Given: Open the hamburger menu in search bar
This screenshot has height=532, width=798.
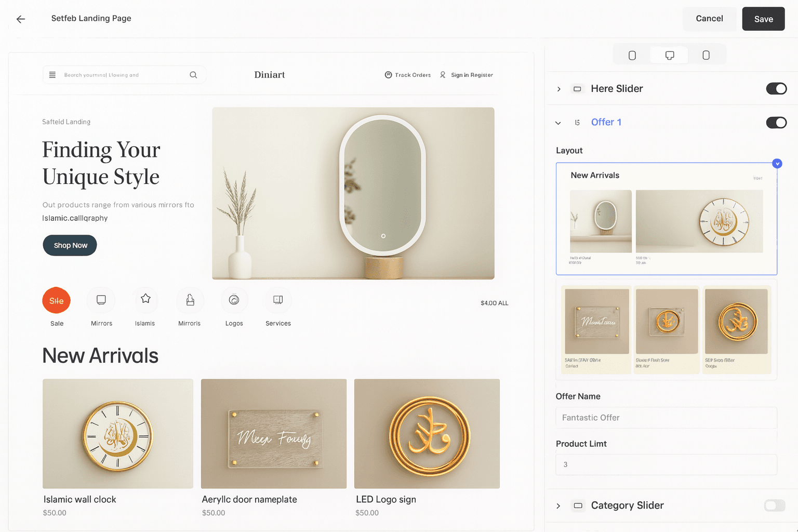Looking at the screenshot, I should click(x=52, y=75).
